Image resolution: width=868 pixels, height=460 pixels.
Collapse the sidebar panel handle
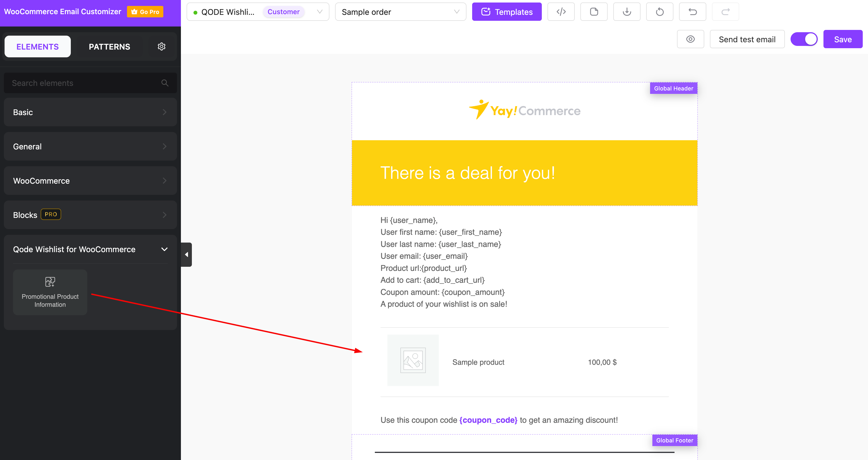click(x=186, y=254)
